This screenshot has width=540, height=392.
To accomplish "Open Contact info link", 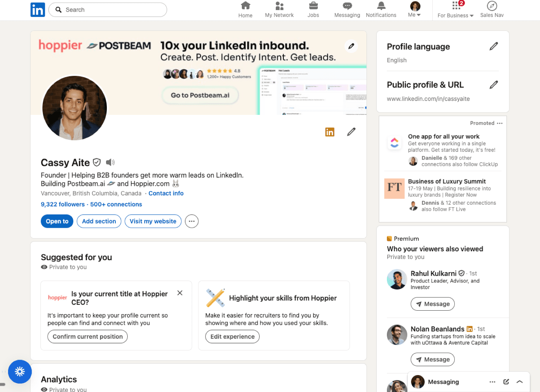I will coord(166,193).
